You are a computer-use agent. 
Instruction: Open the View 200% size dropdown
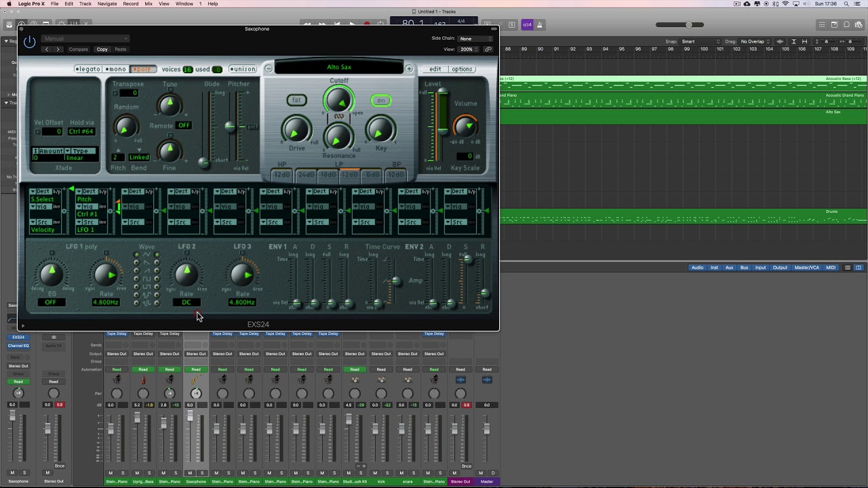(468, 49)
